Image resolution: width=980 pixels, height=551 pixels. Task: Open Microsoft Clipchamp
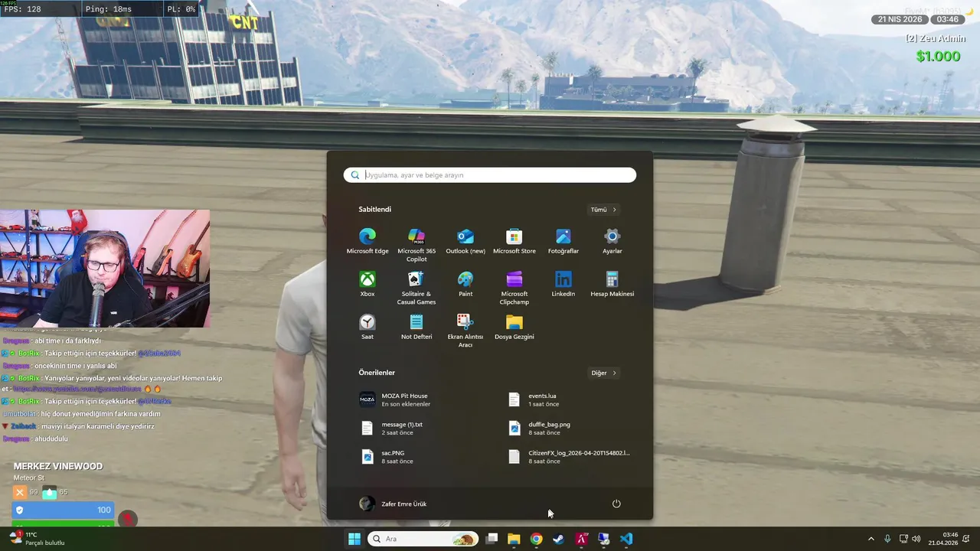(x=514, y=288)
